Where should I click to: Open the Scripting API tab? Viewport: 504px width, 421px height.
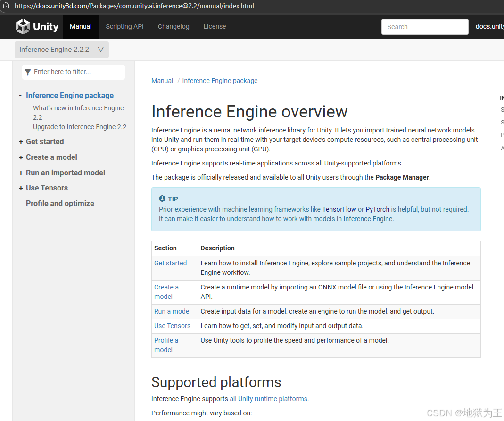tap(125, 27)
